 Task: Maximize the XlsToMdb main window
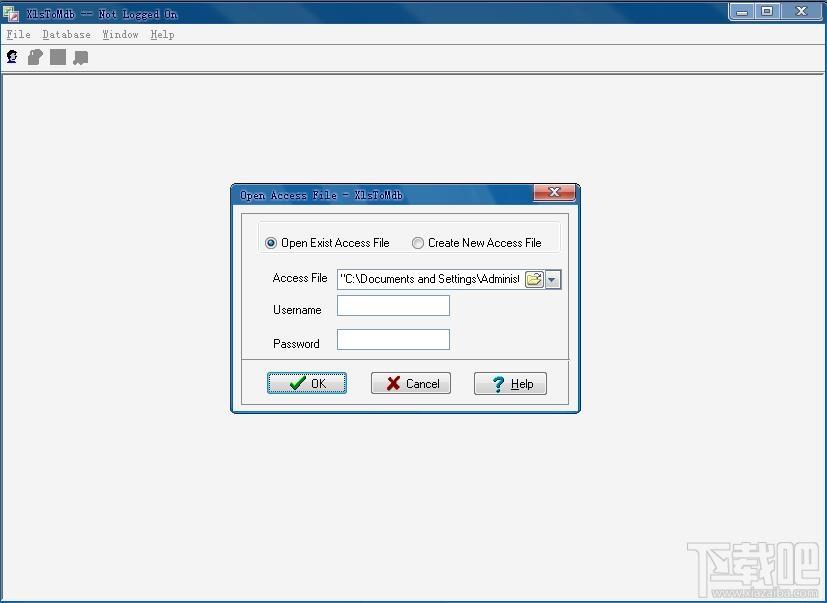pos(767,12)
